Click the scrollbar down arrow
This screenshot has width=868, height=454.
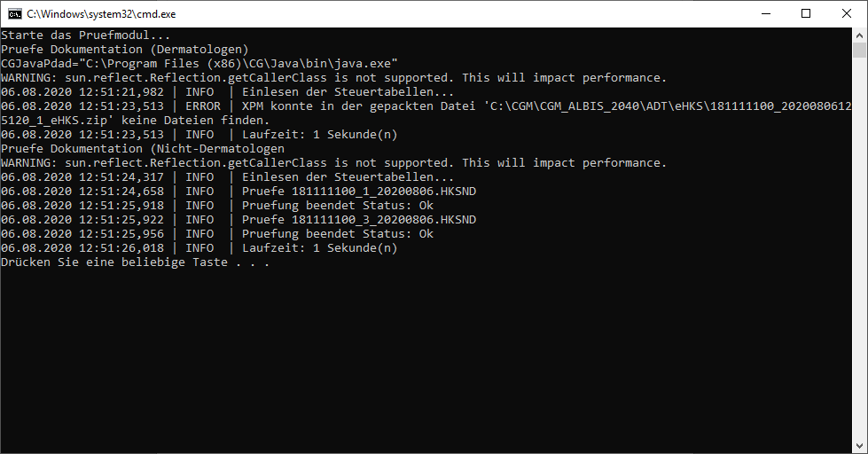(860, 446)
